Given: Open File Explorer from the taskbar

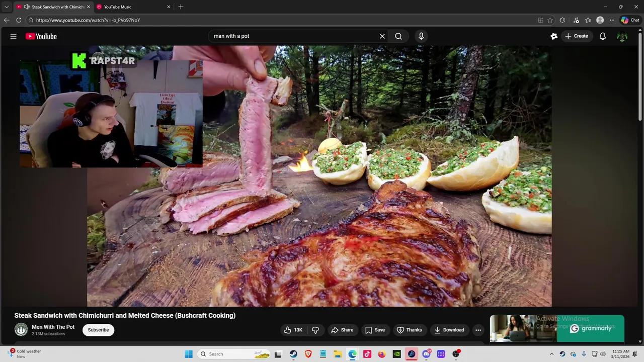Looking at the screenshot, I should pyautogui.click(x=338, y=354).
